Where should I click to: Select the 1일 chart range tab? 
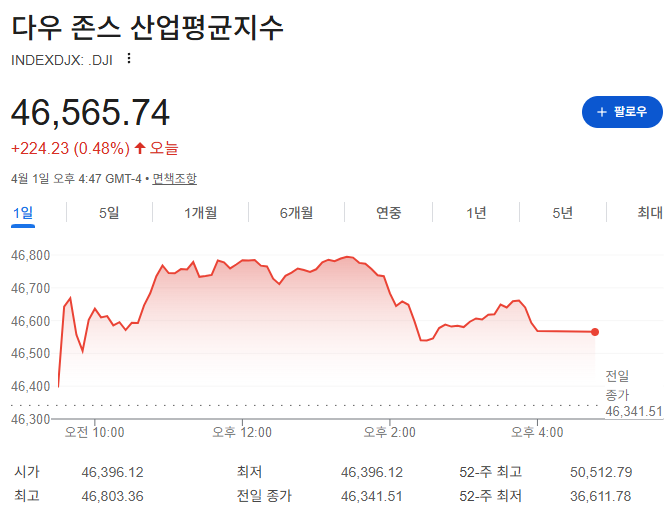[23, 212]
